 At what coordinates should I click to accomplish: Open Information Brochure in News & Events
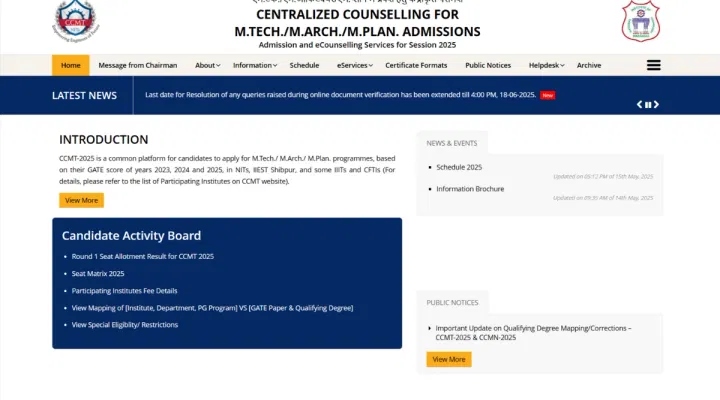tap(470, 189)
